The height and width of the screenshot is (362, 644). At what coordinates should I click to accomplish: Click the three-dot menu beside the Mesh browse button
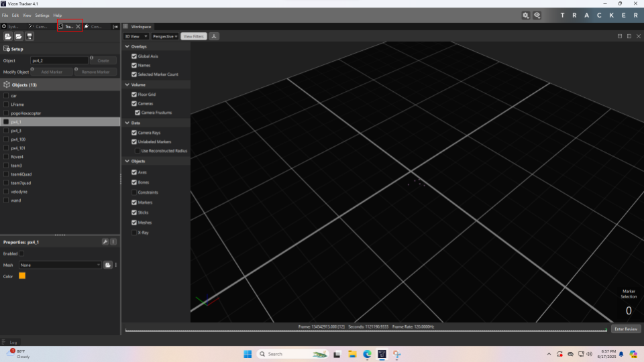pos(116,265)
